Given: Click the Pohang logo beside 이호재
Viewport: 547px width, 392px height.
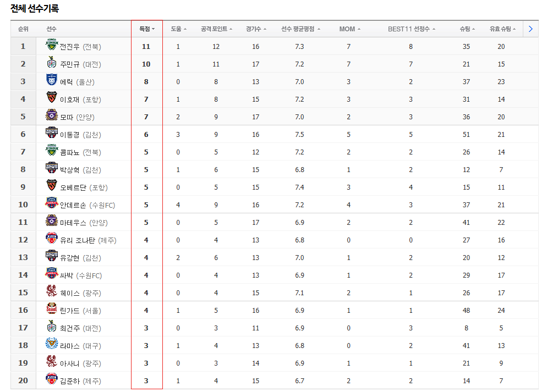Looking at the screenshot, I should (x=51, y=98).
